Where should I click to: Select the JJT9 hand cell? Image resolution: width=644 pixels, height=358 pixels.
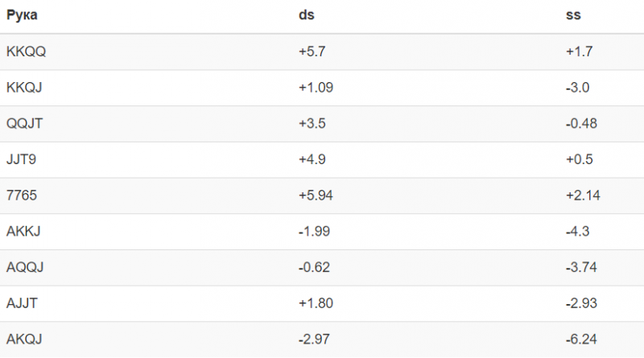pos(21,159)
